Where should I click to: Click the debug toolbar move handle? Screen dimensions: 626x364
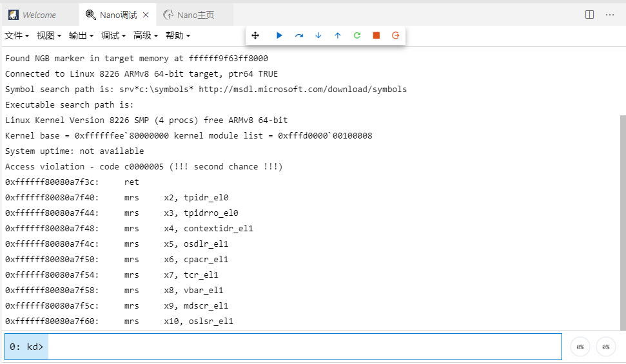[x=255, y=35]
